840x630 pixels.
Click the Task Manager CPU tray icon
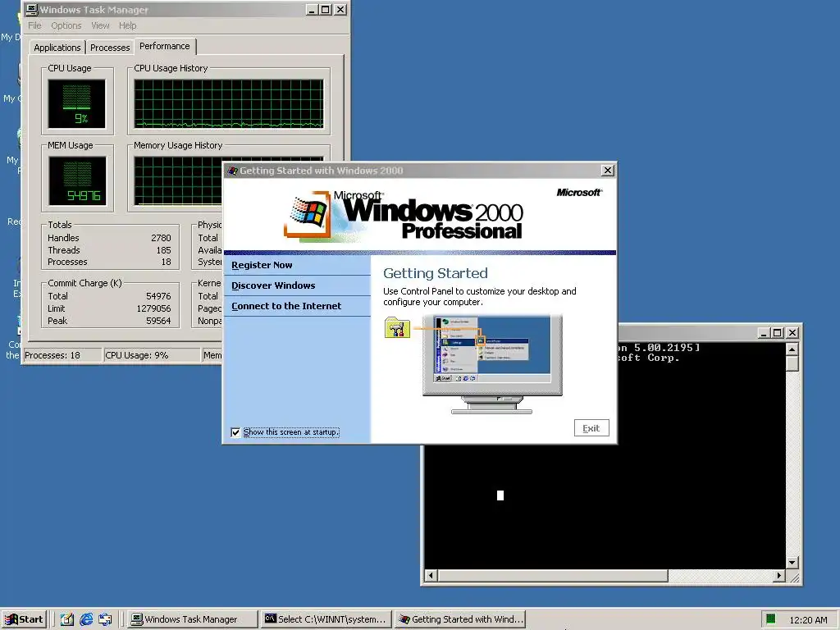(770, 619)
